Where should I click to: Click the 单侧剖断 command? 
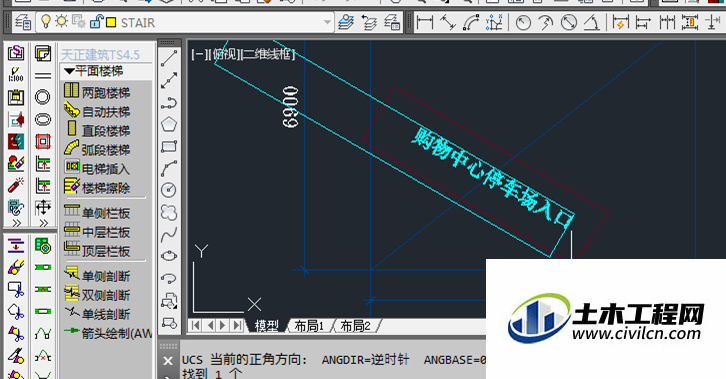click(x=97, y=275)
